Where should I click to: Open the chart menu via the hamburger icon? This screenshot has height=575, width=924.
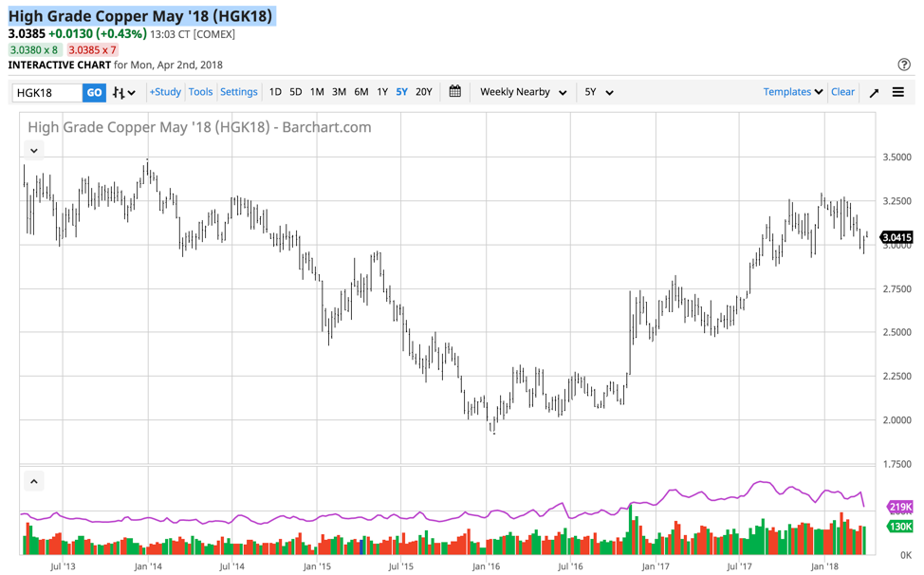[x=897, y=91]
